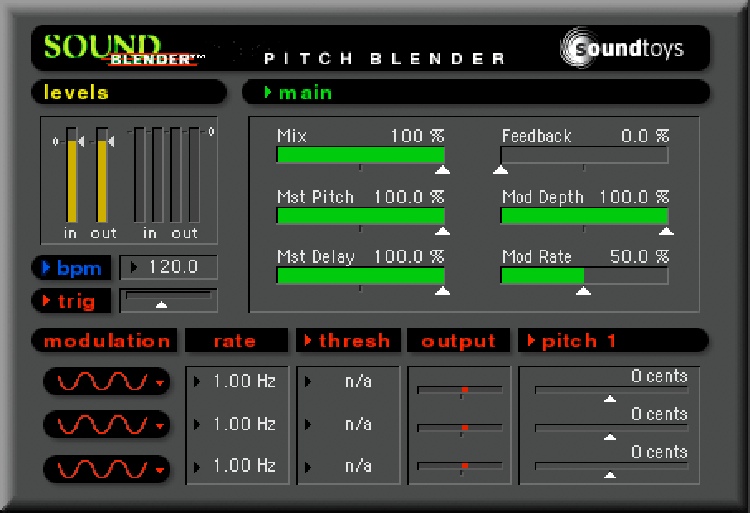Expand the thresh column menu
Screen dimensions: 750x513
point(348,341)
